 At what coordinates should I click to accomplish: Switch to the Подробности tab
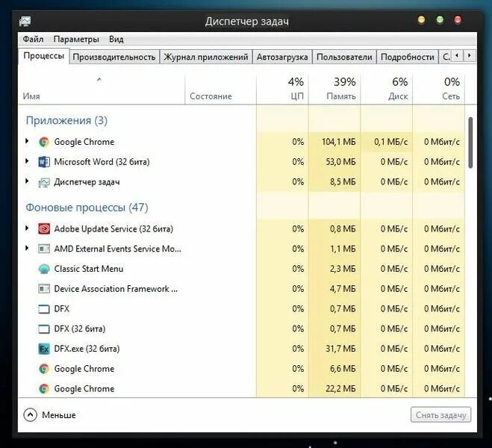click(x=408, y=57)
